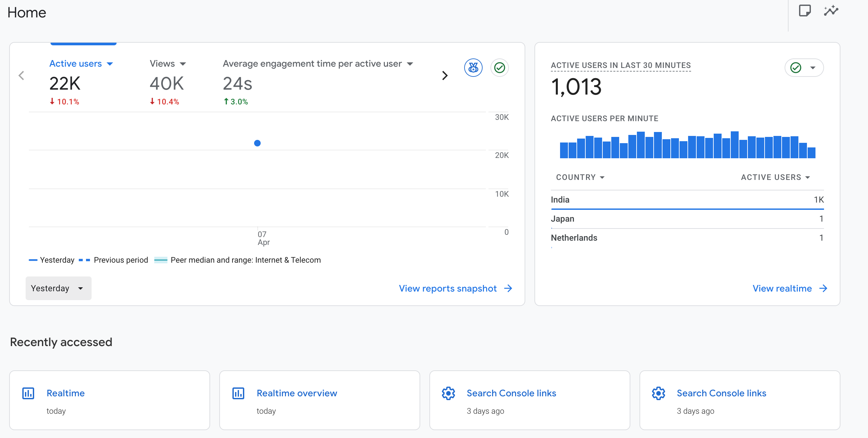868x438 pixels.
Task: Open the insights sparkline icon
Action: (x=831, y=11)
